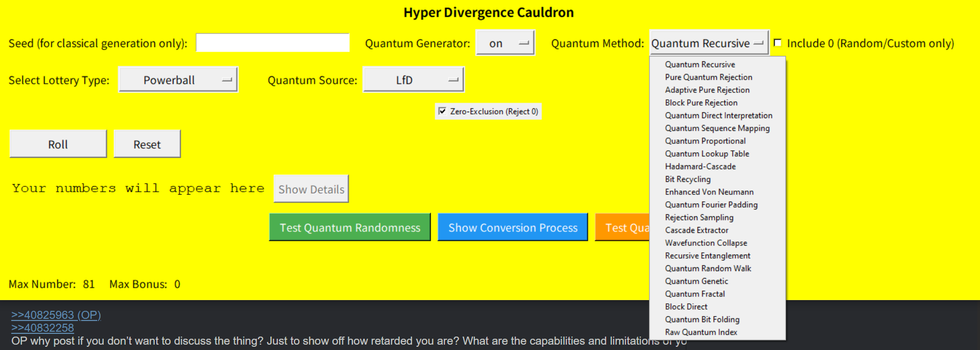
Task: Toggle Include 0 checkbox
Action: click(x=777, y=43)
